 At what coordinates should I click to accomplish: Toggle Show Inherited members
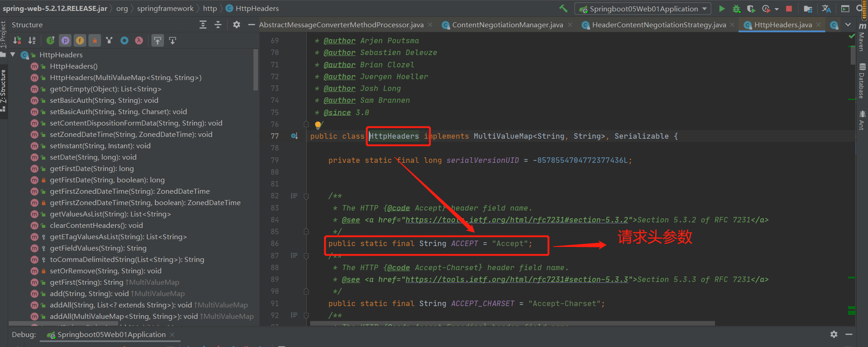(50, 40)
